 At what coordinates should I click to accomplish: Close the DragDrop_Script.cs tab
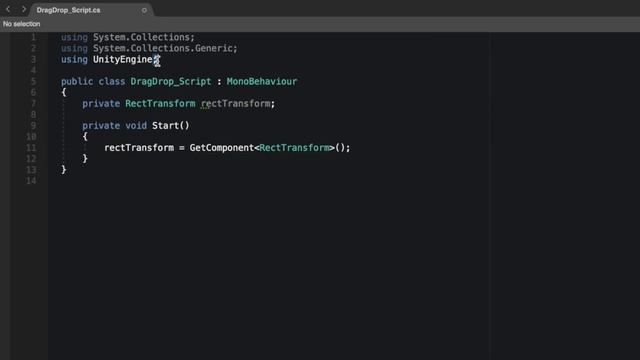pos(144,10)
